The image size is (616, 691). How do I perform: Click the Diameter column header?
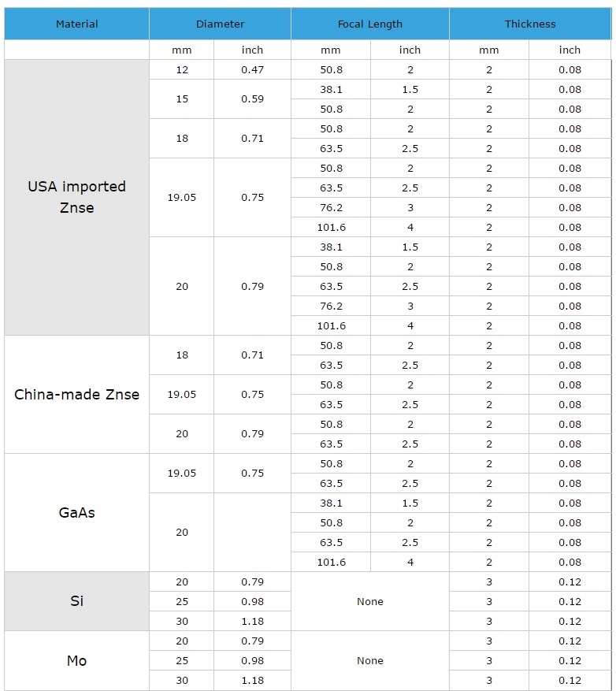click(x=220, y=24)
